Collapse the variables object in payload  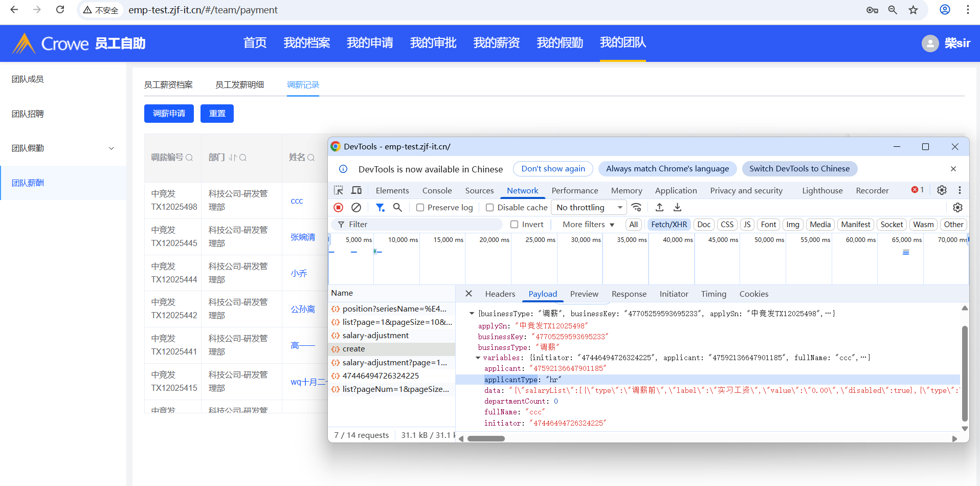point(478,358)
